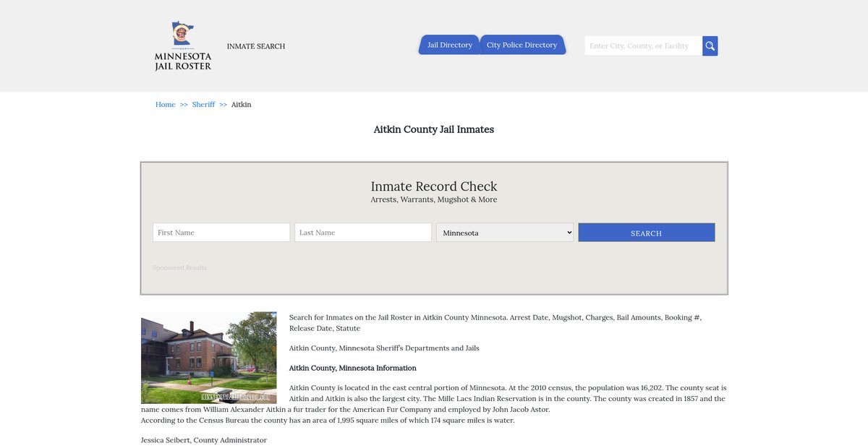Image resolution: width=868 pixels, height=448 pixels.
Task: Click the Aitkin County, Minnesota Information heading
Action: point(352,369)
